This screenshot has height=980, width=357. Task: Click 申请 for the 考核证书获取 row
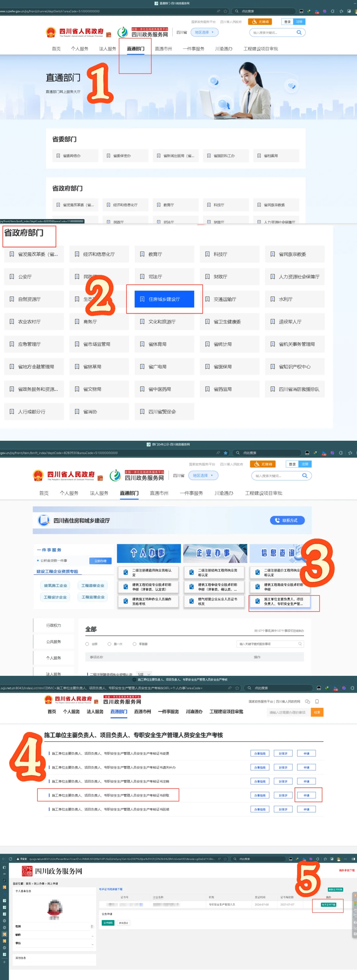(x=306, y=795)
